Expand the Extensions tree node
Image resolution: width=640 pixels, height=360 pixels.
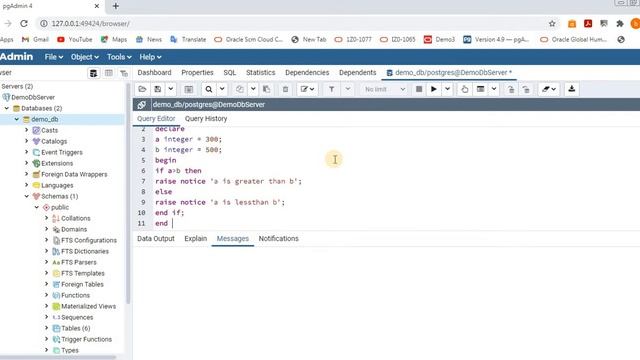(x=27, y=163)
